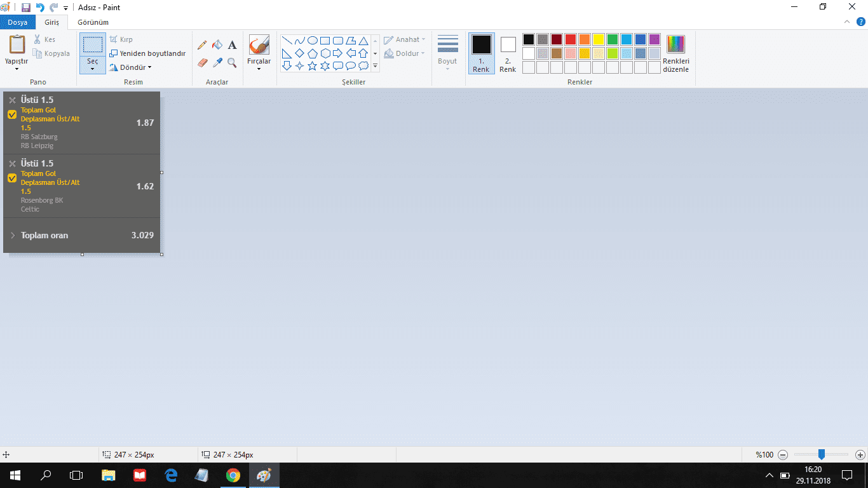Choose the Right arrow shape
The width and height of the screenshot is (868, 488).
click(x=338, y=53)
